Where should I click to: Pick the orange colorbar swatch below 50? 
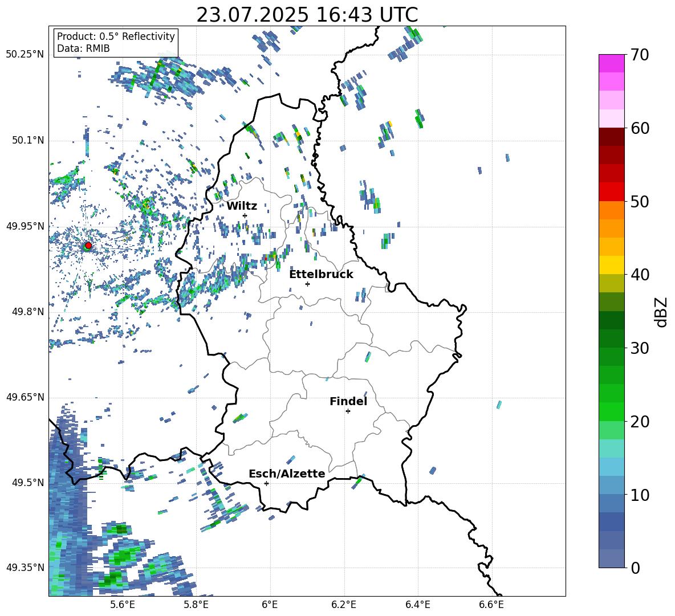click(x=611, y=210)
